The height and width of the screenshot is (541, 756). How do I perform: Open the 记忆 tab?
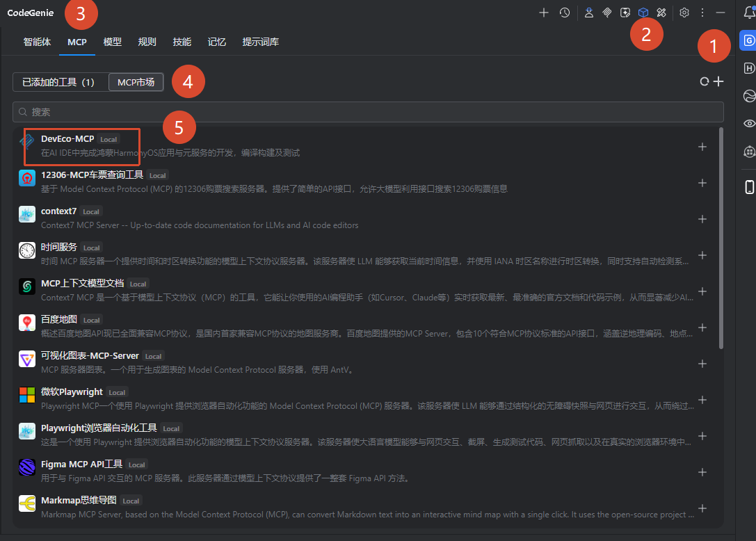pyautogui.click(x=217, y=42)
